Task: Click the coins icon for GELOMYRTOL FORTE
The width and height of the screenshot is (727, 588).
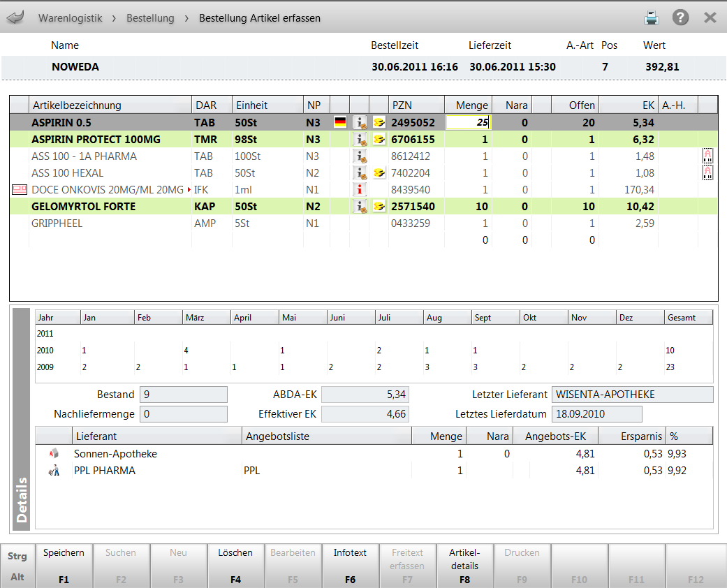Action: [x=379, y=206]
